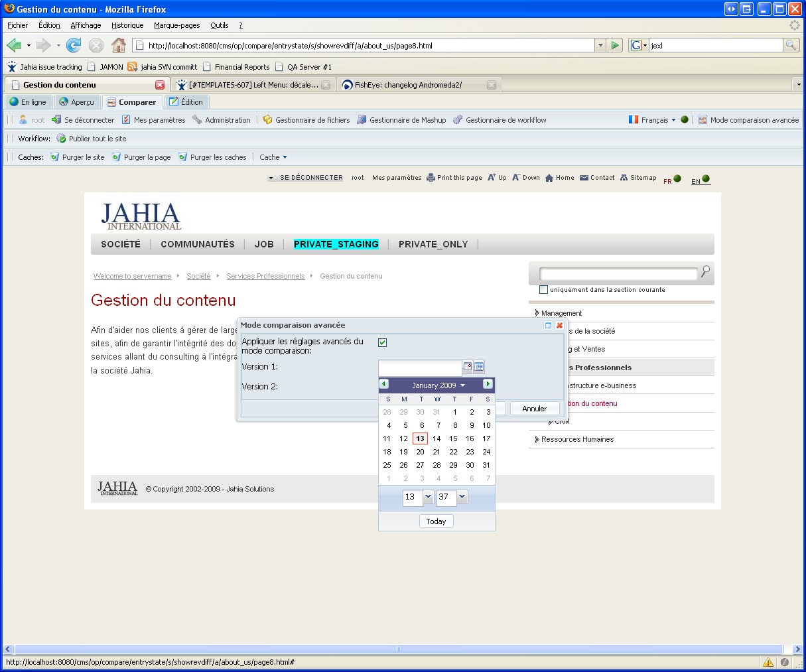Click Purger le site cache button

click(x=77, y=157)
